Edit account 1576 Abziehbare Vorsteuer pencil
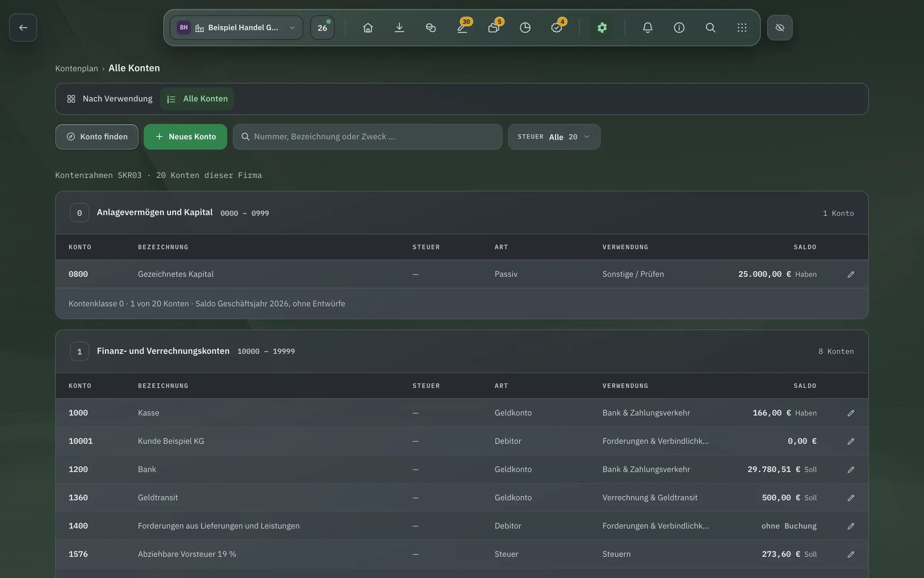 click(x=851, y=554)
